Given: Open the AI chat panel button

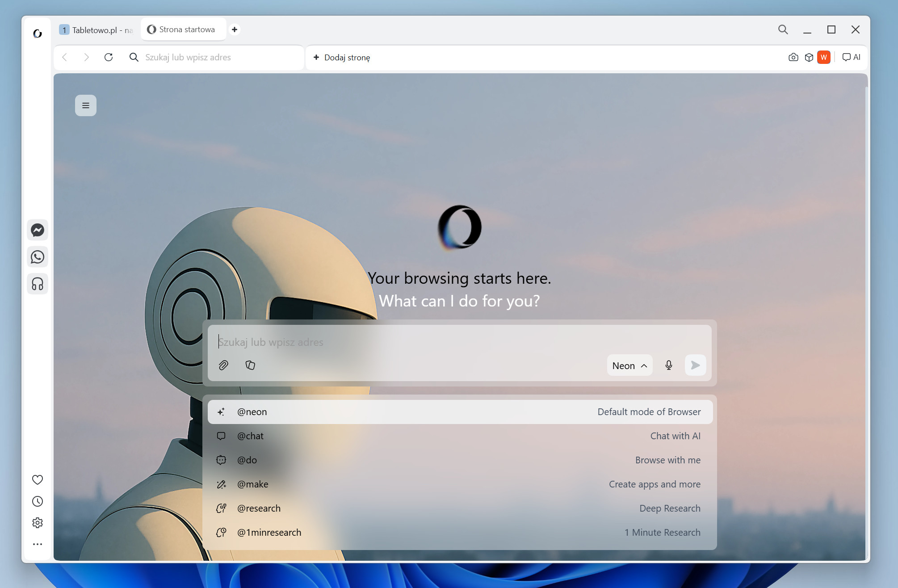Looking at the screenshot, I should (x=851, y=57).
